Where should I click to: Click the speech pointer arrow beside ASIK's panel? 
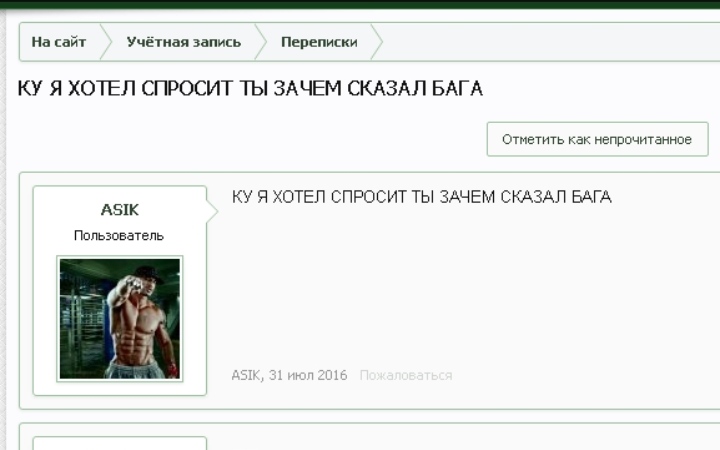point(212,210)
